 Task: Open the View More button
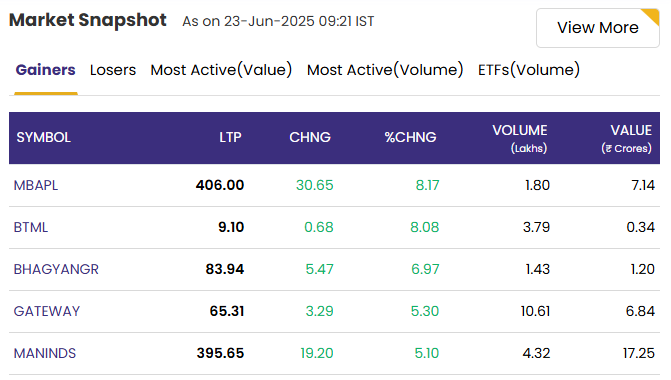597,28
